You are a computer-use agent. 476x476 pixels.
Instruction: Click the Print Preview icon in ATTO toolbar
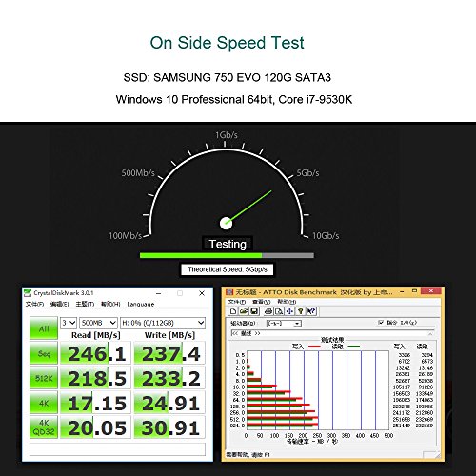pos(279,311)
